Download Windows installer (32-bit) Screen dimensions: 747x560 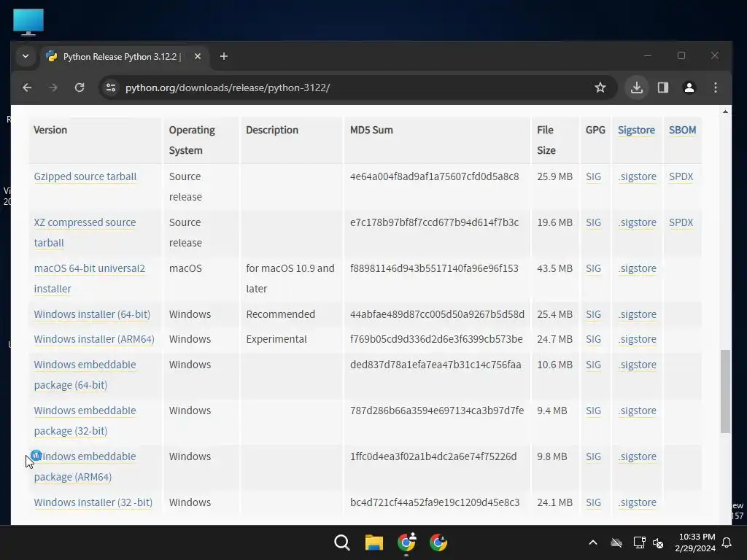93,502
